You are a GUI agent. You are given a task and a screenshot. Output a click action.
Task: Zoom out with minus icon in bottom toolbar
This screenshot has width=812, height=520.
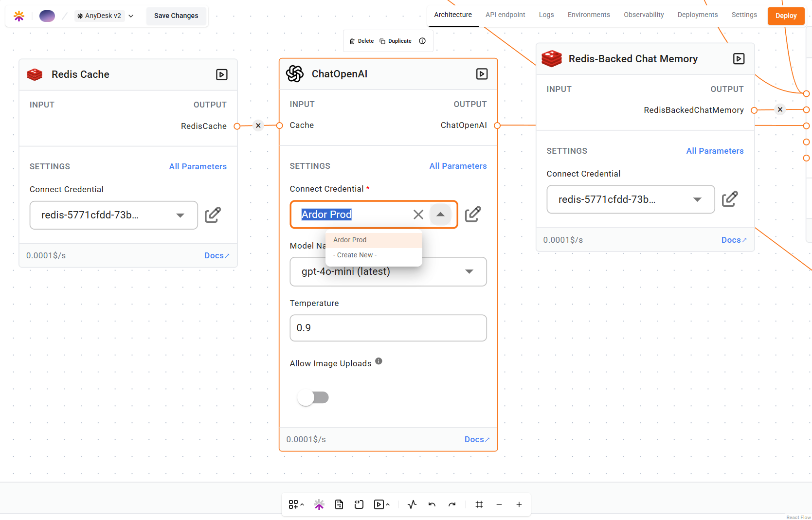point(499,504)
